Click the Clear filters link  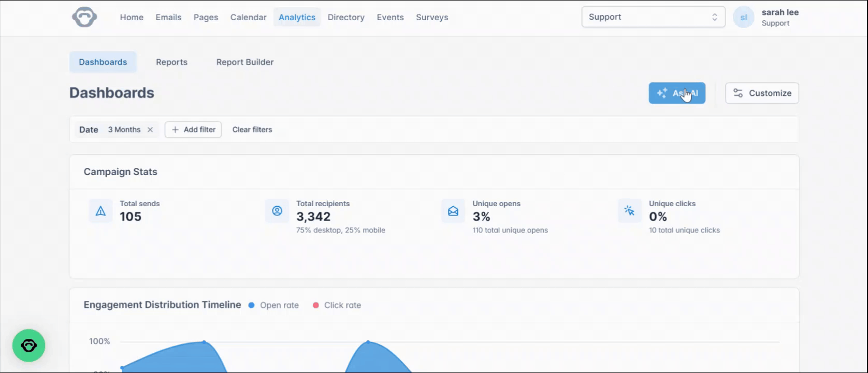[252, 130]
